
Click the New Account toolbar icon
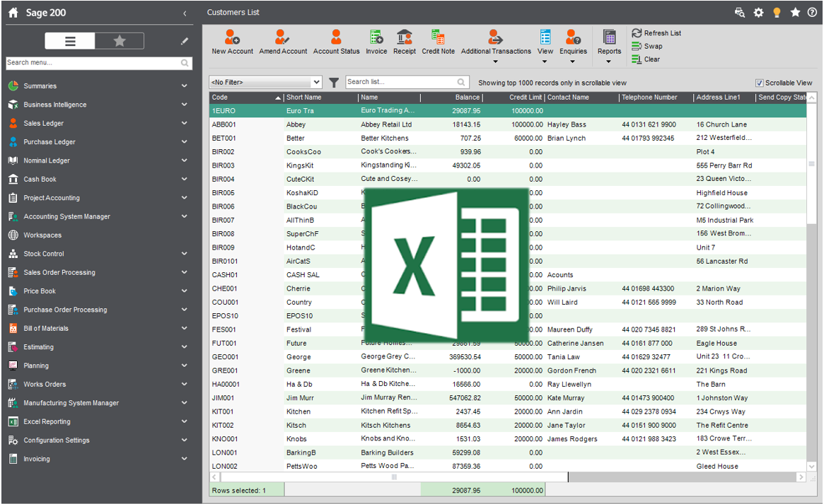[232, 42]
